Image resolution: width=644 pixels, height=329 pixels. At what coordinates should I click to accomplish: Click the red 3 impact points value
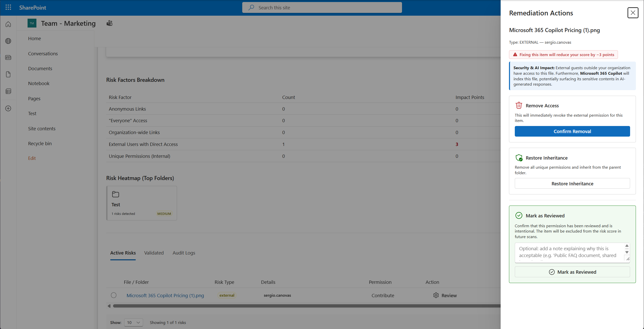pyautogui.click(x=457, y=144)
